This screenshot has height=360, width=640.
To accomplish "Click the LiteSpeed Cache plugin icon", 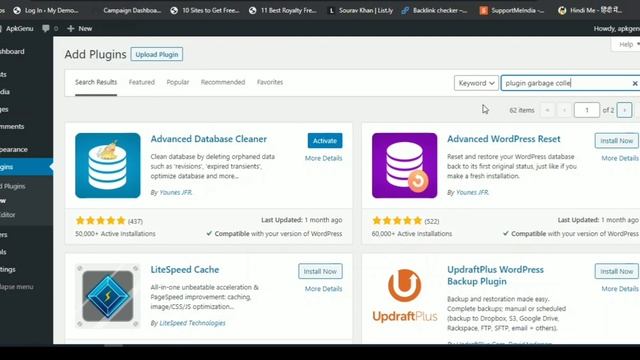I will 108,296.
